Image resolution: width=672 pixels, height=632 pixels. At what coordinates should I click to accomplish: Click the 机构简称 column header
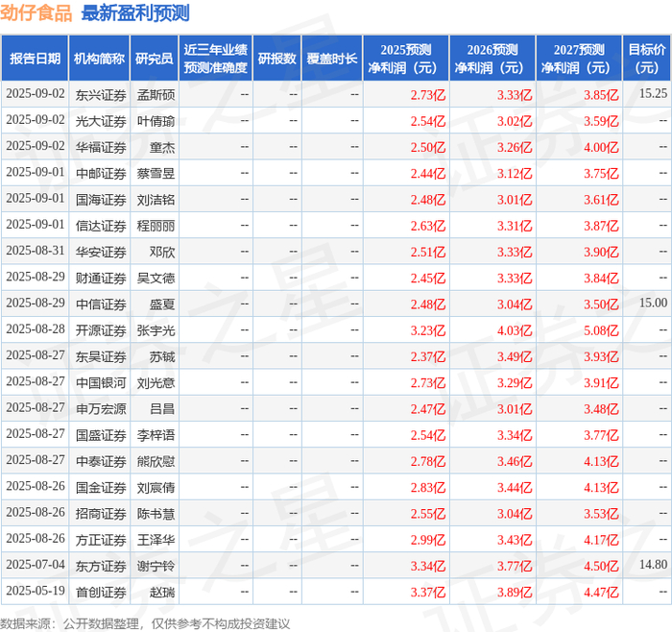click(x=100, y=59)
